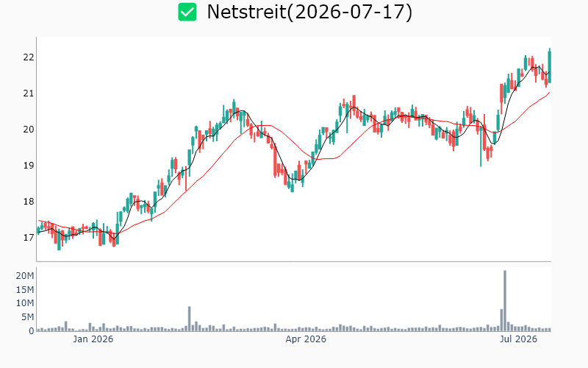Click the red moving average line near its end
This screenshot has height=368, width=588.
(x=547, y=94)
